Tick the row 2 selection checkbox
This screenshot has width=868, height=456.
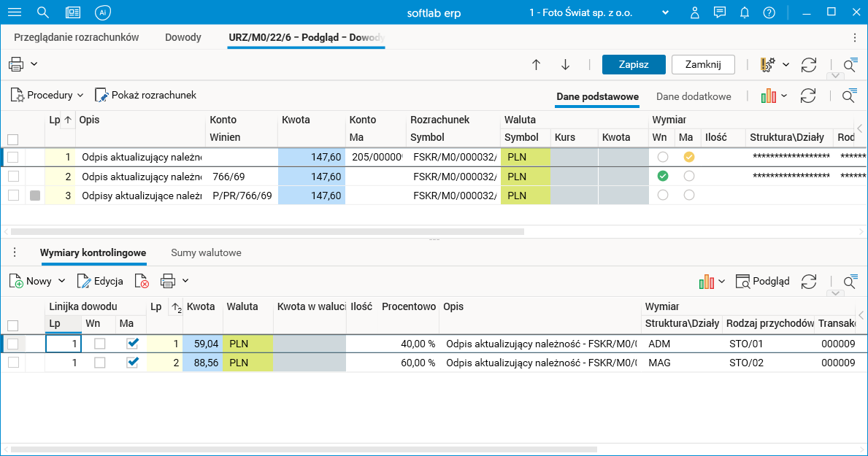13,176
